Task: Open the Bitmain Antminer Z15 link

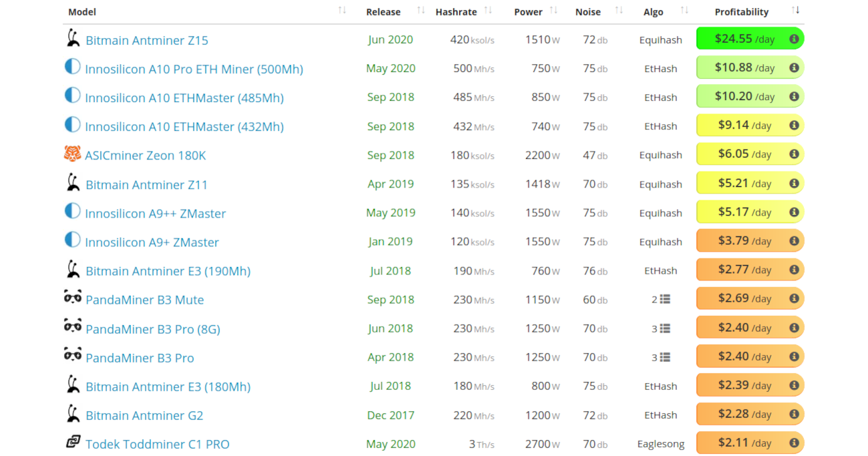Action: point(147,40)
